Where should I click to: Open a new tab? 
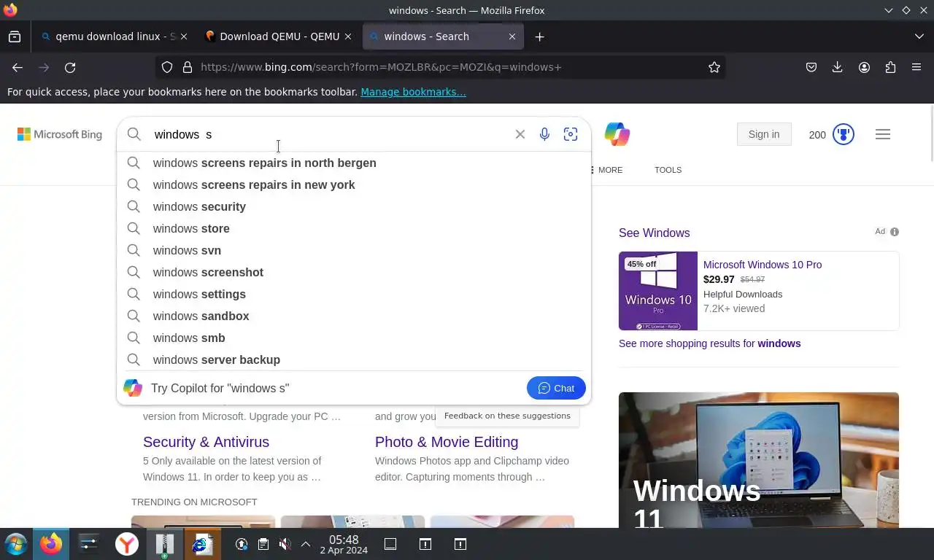tap(539, 36)
